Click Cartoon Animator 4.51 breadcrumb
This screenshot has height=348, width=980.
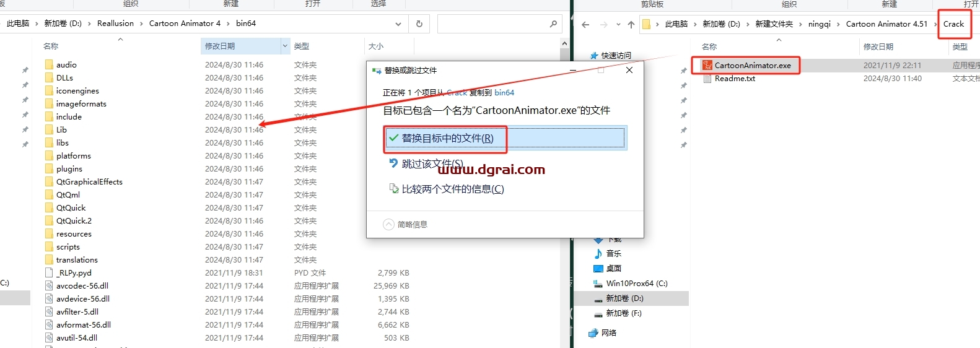(x=886, y=24)
